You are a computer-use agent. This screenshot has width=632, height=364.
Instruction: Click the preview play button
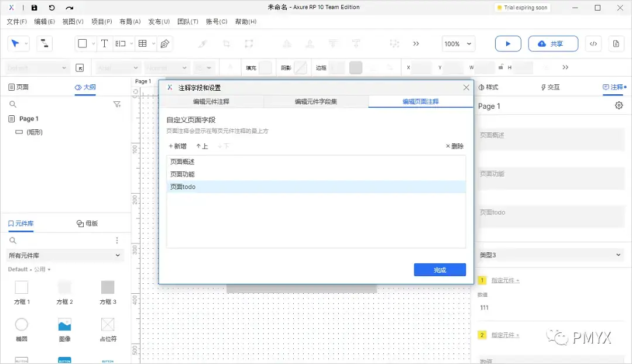(x=507, y=43)
